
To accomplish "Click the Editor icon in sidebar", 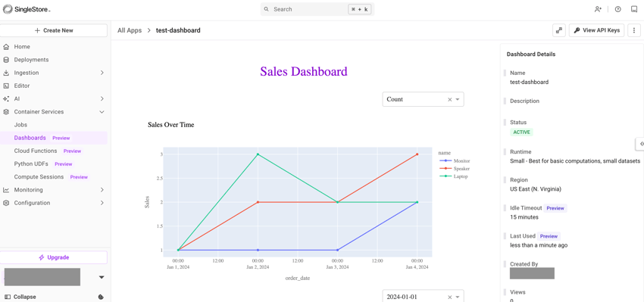I will tap(6, 86).
